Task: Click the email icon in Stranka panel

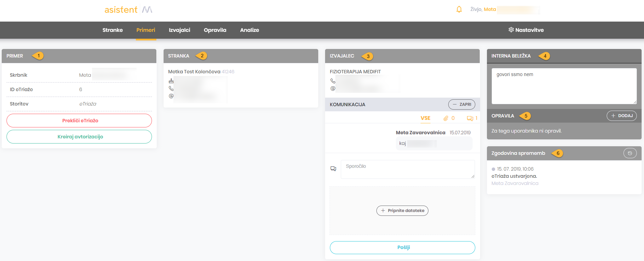Action: pos(171,96)
